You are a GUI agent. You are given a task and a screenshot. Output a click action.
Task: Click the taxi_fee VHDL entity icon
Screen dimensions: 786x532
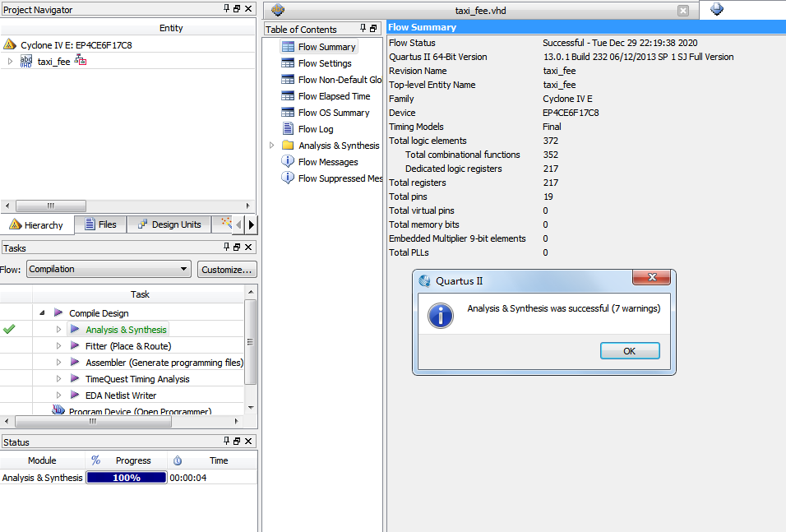(26, 61)
